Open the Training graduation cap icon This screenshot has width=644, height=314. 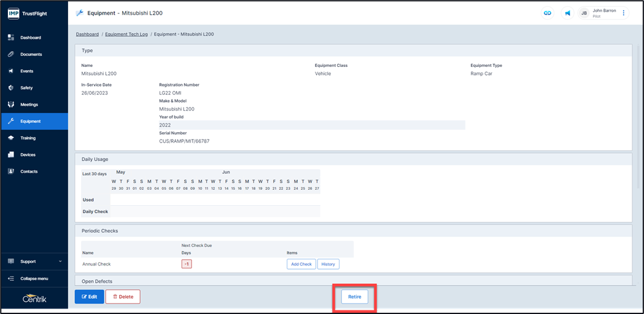point(11,138)
